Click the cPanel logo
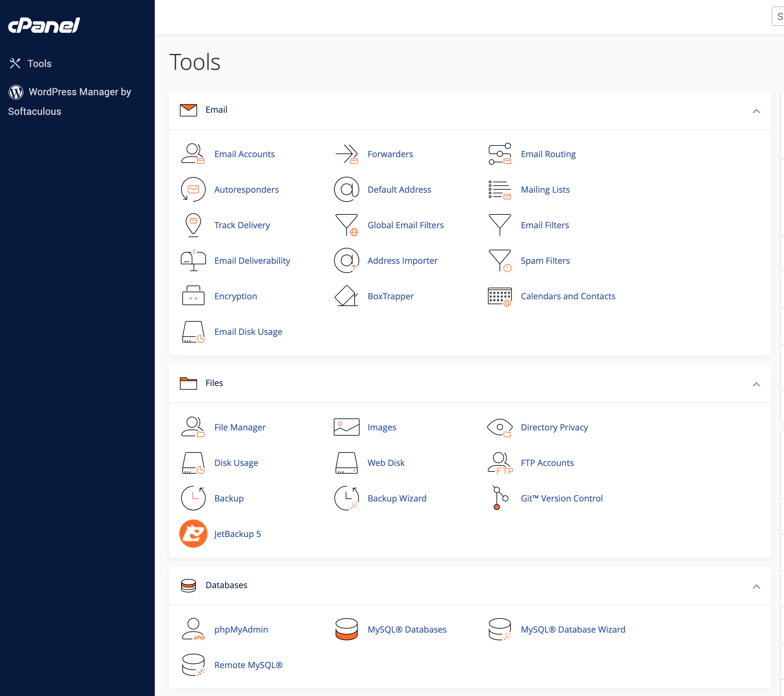Viewport: 784px width, 696px height. pyautogui.click(x=44, y=25)
